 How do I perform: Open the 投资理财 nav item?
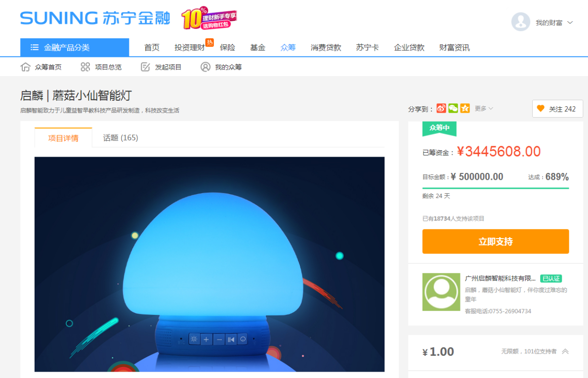189,47
